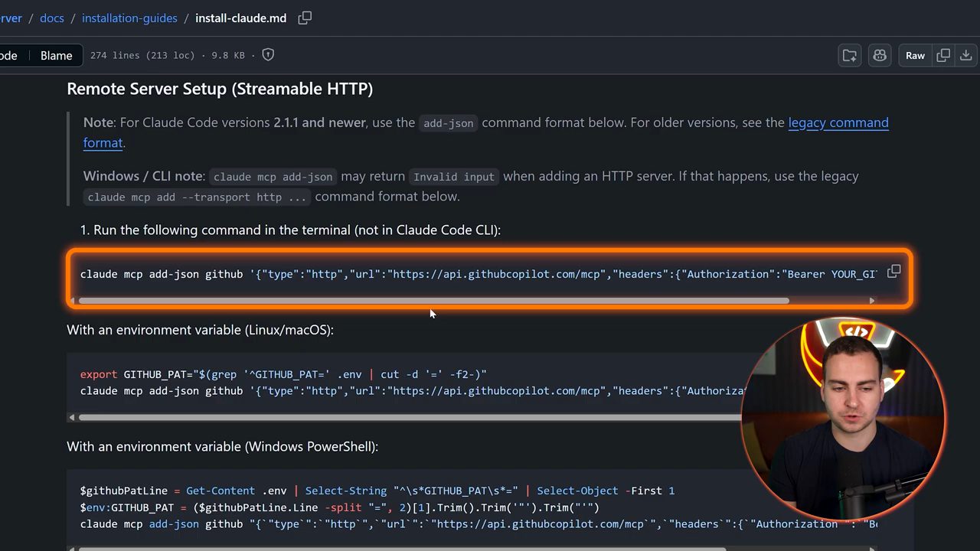
Task: Click the install-claude.md file name
Action: point(240,18)
